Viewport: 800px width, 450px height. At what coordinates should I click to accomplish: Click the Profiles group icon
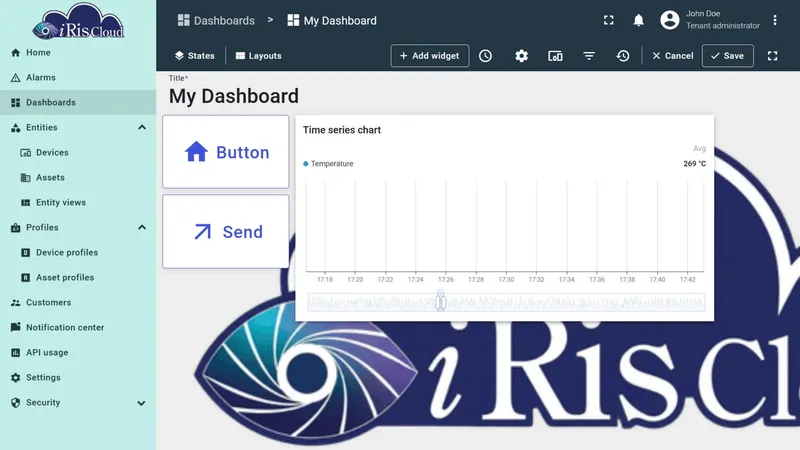(15, 228)
